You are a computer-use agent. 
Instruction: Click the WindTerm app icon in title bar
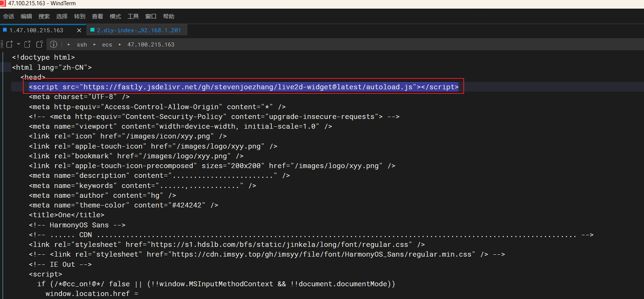tap(3, 3)
